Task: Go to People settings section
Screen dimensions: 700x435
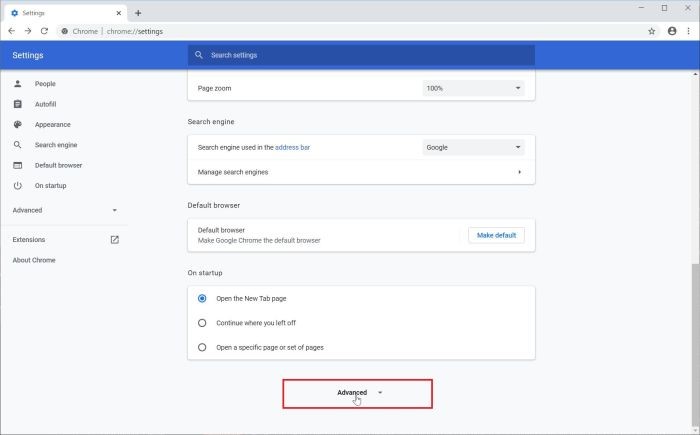Action: pyautogui.click(x=45, y=84)
